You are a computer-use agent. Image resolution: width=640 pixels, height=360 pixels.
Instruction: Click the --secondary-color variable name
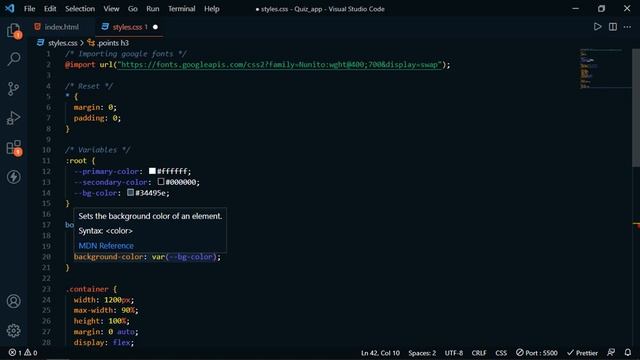[x=111, y=182]
